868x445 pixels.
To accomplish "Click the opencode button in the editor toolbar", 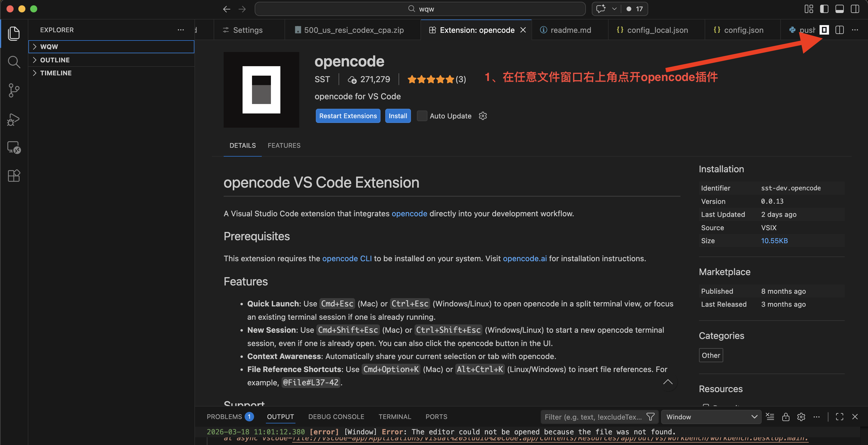I will pyautogui.click(x=824, y=30).
